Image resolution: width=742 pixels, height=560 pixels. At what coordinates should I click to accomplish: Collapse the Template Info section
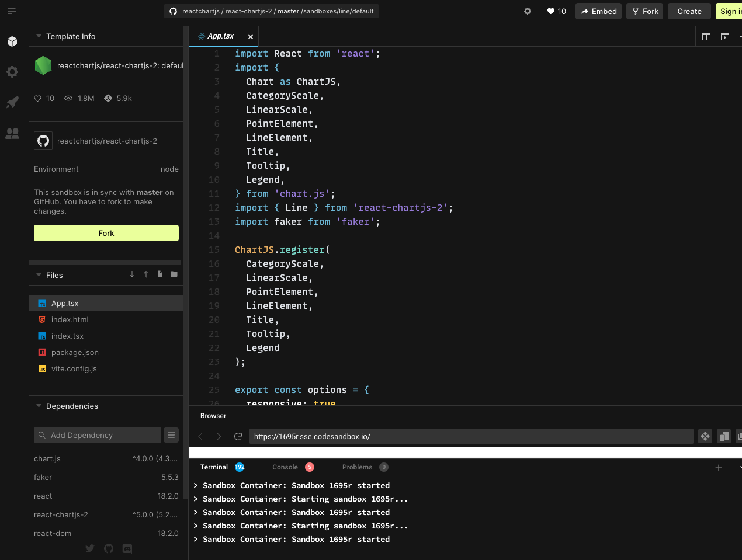(x=39, y=36)
